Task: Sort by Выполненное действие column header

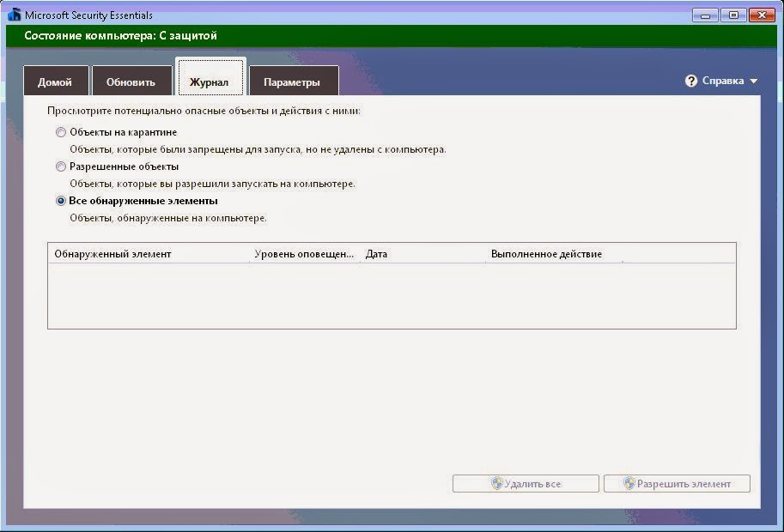Action: click(x=554, y=254)
